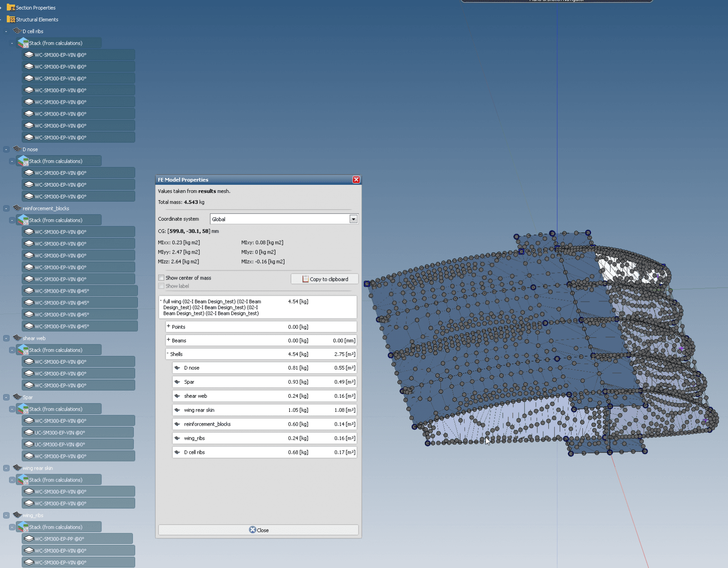Image resolution: width=728 pixels, height=568 pixels.
Task: Select WC-SM300-EP-PP @0° ply row
Action: pos(77,538)
